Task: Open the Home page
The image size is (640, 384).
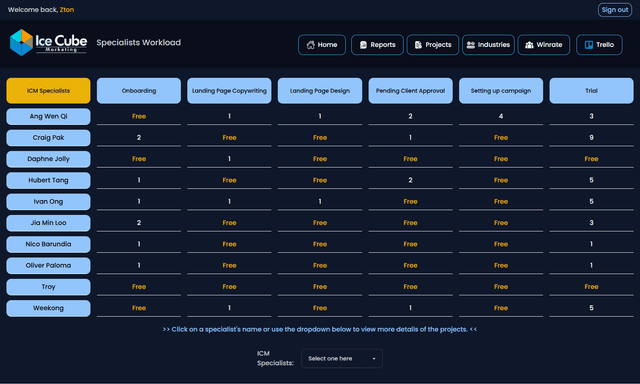Action: (322, 45)
